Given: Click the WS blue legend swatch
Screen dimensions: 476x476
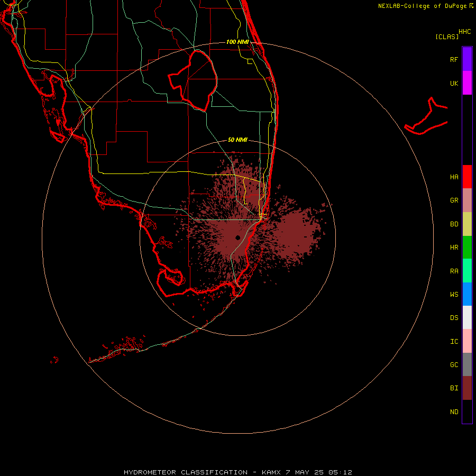Looking at the screenshot, I should coord(467,294).
